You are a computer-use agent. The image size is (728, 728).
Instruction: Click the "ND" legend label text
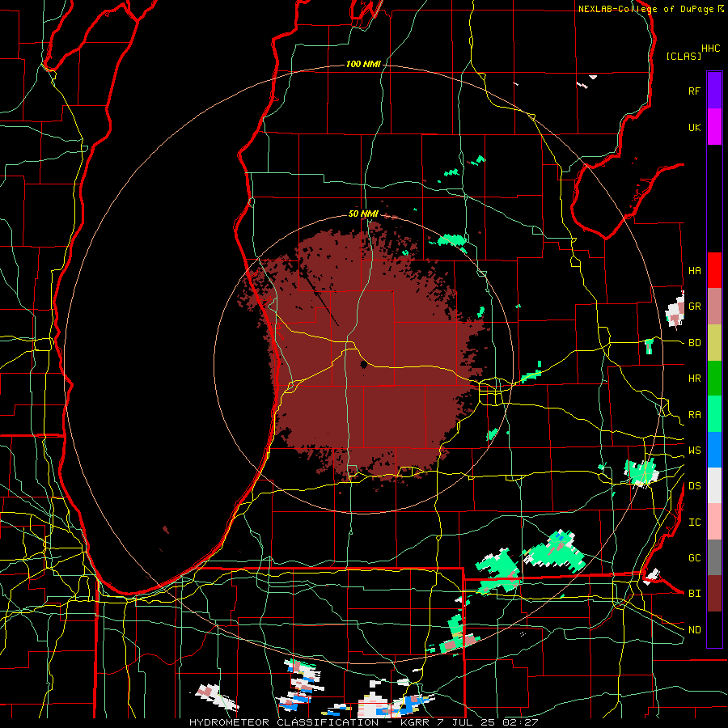tap(695, 630)
